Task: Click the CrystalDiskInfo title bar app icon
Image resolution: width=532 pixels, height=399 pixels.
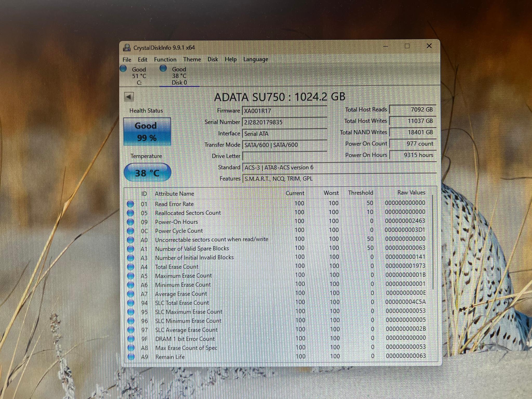Action: 127,48
